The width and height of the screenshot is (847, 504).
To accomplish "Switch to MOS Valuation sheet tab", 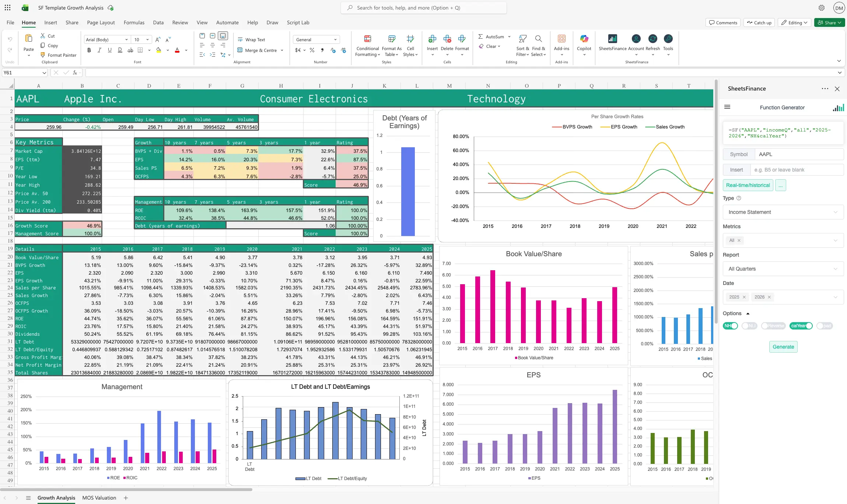I will tap(99, 498).
